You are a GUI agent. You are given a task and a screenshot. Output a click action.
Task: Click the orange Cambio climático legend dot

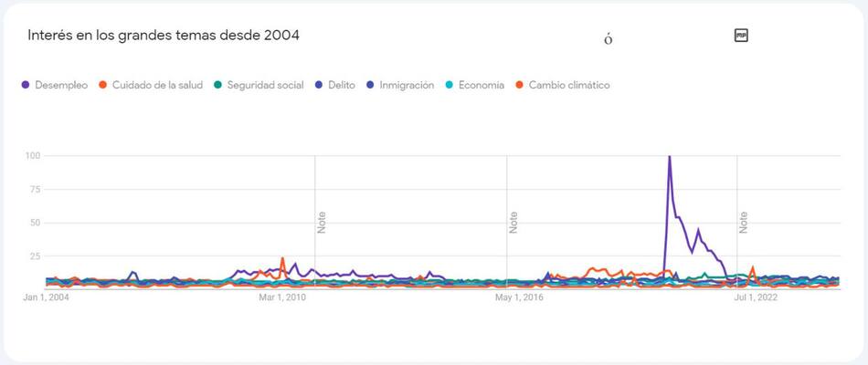tap(519, 86)
